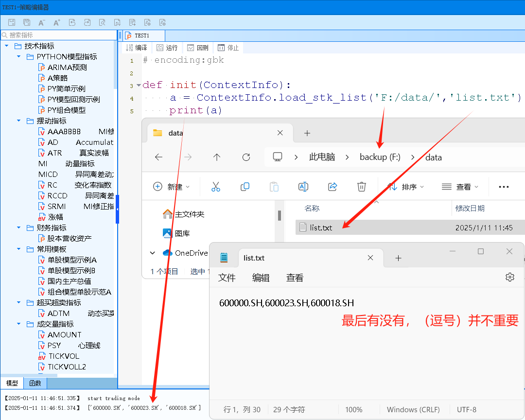The image size is (525, 420).
Task: Decrease font size with A- icon
Action: pos(41,22)
